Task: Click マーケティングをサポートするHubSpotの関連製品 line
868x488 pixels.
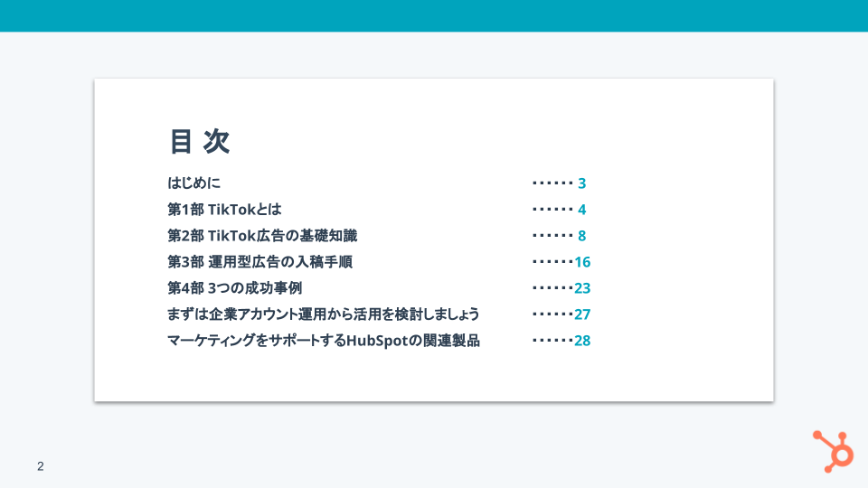Action: click(x=324, y=341)
